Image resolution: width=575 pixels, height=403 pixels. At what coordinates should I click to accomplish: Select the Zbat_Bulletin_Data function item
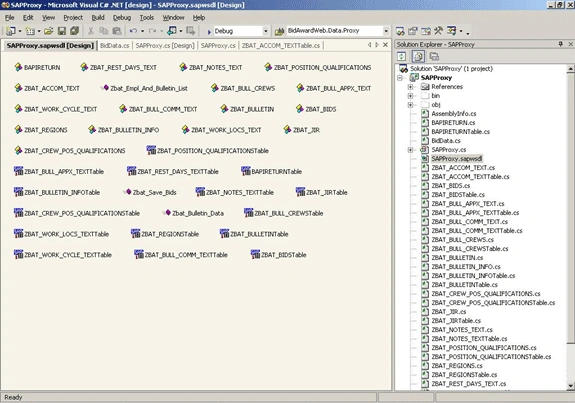[193, 213]
